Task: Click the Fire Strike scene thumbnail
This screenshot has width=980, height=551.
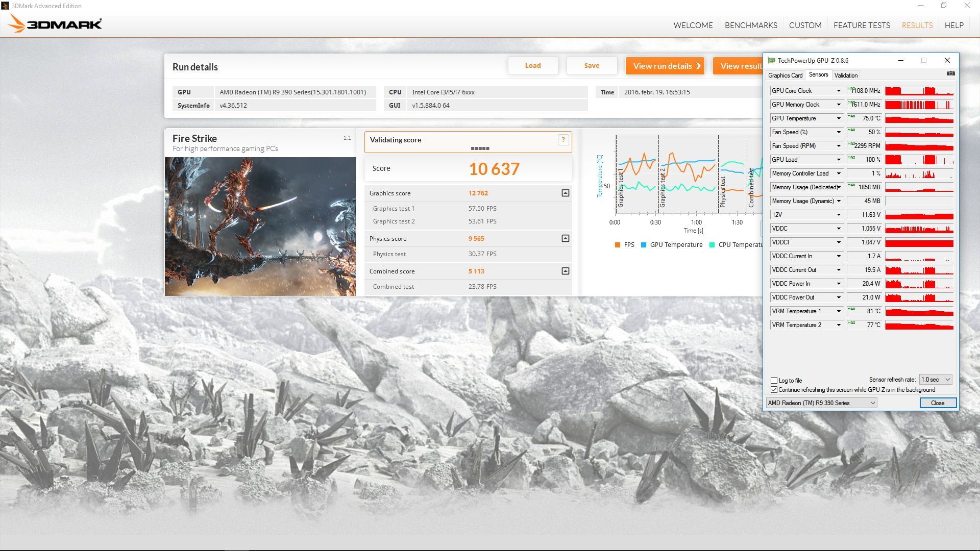Action: click(x=260, y=227)
